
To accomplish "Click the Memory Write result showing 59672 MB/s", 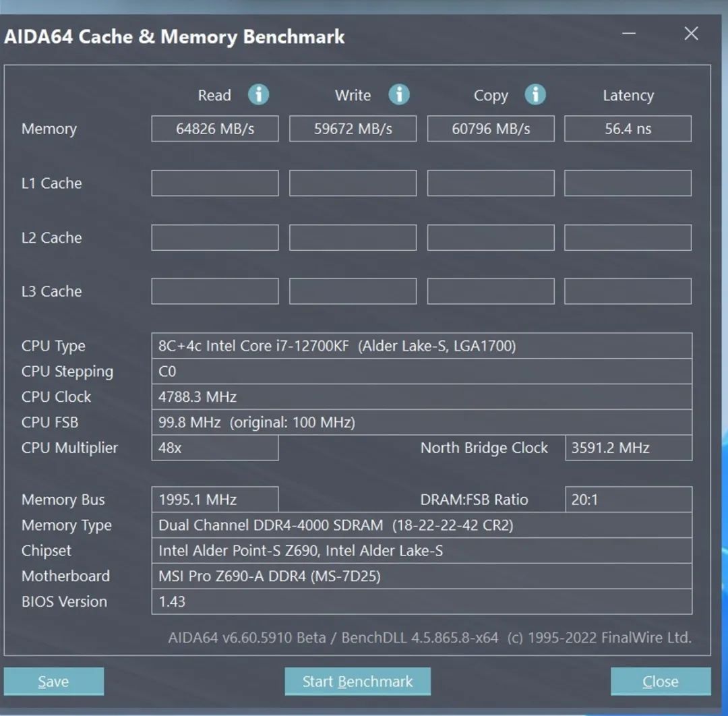I will coord(353,128).
